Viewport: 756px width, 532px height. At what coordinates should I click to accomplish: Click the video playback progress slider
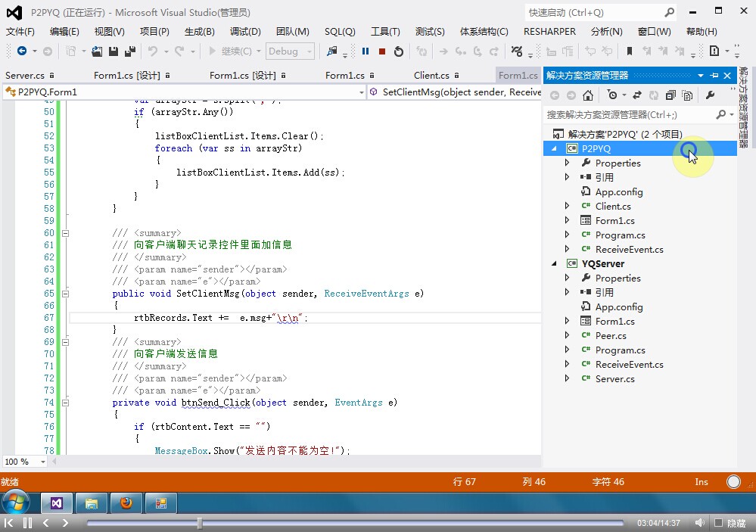pyautogui.click(x=355, y=523)
